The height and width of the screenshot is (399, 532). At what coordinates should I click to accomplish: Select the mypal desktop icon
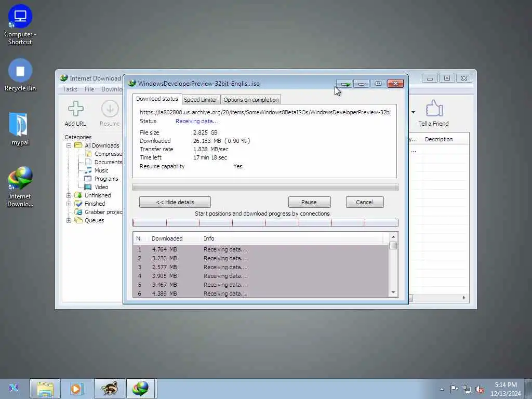[20, 129]
